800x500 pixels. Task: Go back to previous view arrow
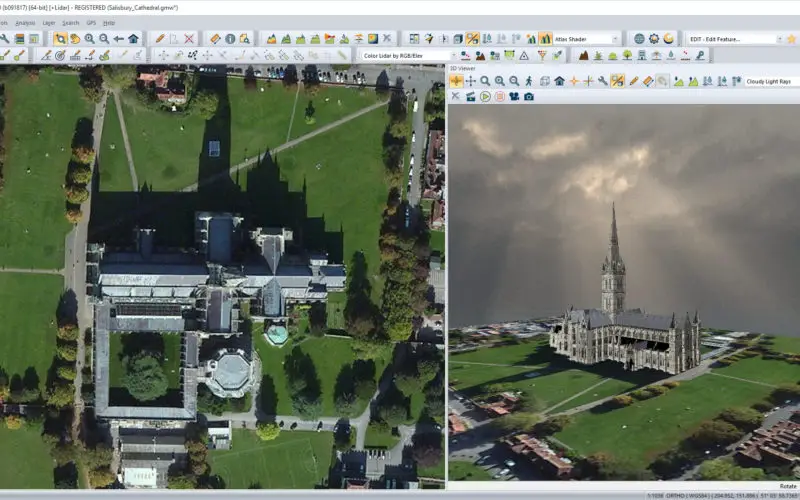(x=118, y=39)
